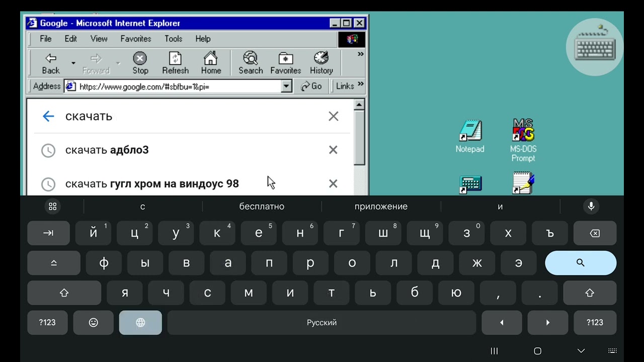Viewport: 644px width, 362px height.
Task: Click the Stop toolbar button
Action: click(140, 63)
